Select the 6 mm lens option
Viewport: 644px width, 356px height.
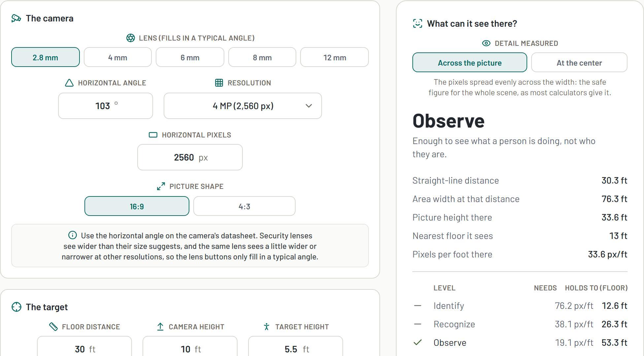click(190, 57)
